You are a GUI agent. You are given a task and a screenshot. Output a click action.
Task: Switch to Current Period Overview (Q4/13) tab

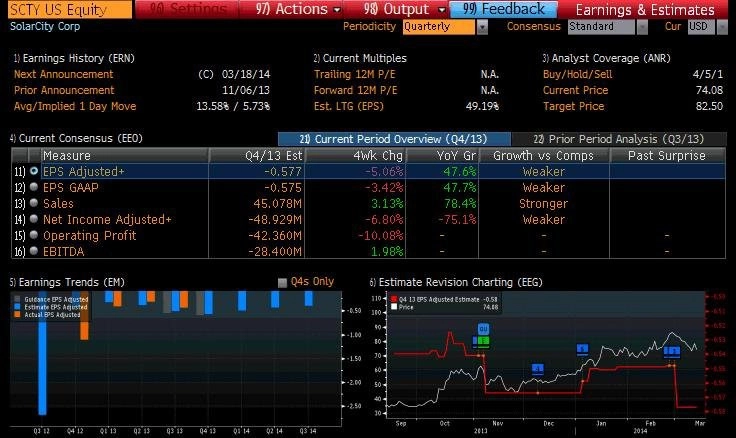(x=394, y=139)
